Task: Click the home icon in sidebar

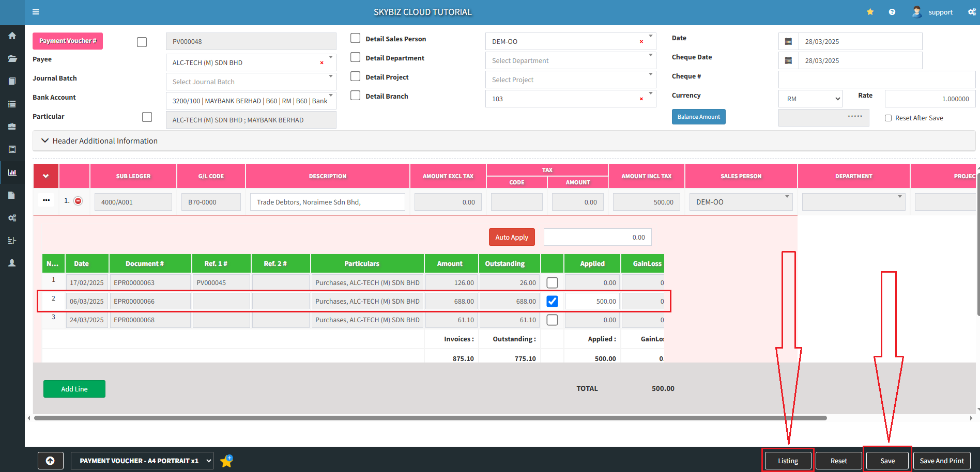Action: coord(12,36)
